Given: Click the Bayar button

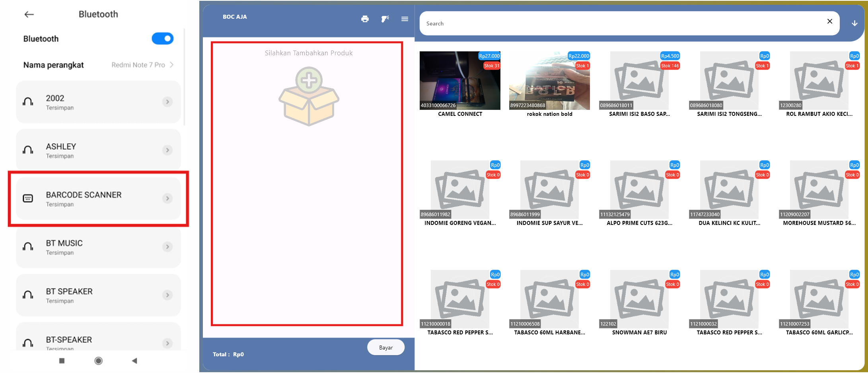Looking at the screenshot, I should pos(386,348).
